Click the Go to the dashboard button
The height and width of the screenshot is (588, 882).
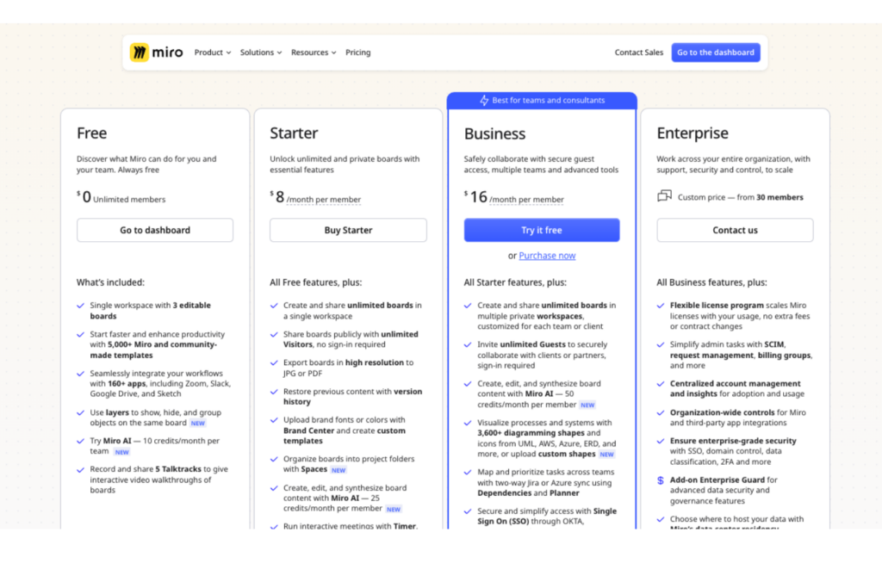click(716, 53)
